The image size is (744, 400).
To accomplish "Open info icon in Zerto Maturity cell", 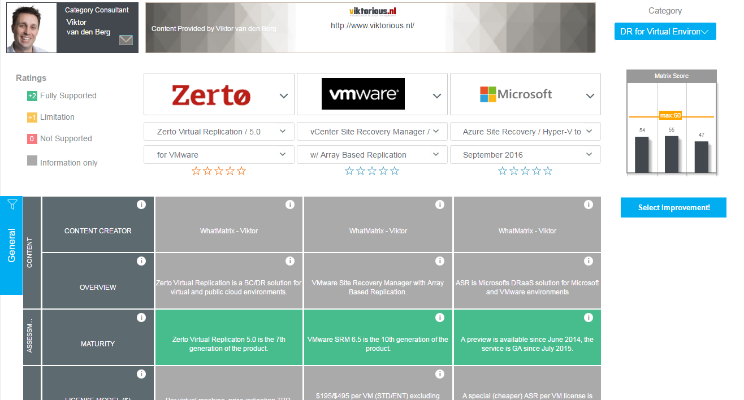I will point(289,318).
